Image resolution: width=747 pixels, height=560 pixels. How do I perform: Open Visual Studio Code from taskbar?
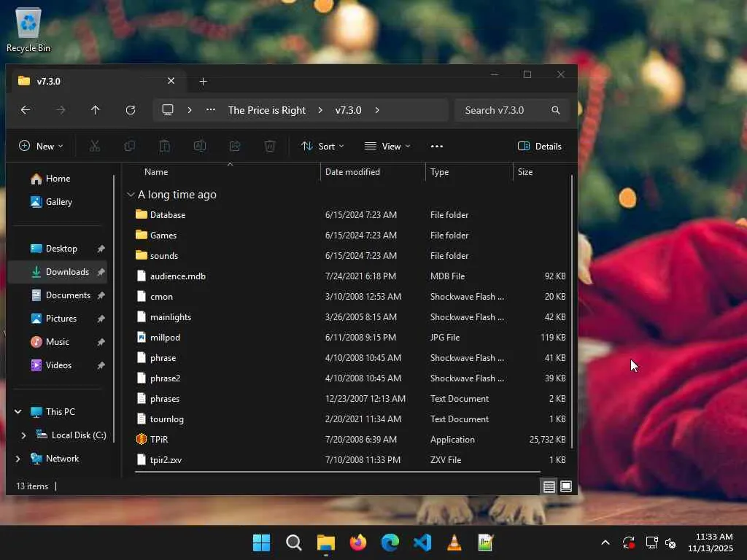(x=422, y=542)
